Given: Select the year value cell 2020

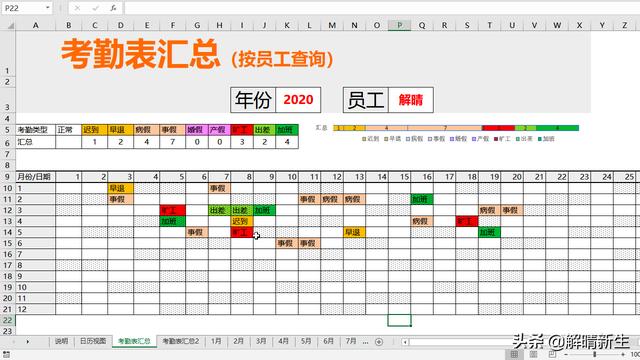Looking at the screenshot, I should tap(298, 100).
